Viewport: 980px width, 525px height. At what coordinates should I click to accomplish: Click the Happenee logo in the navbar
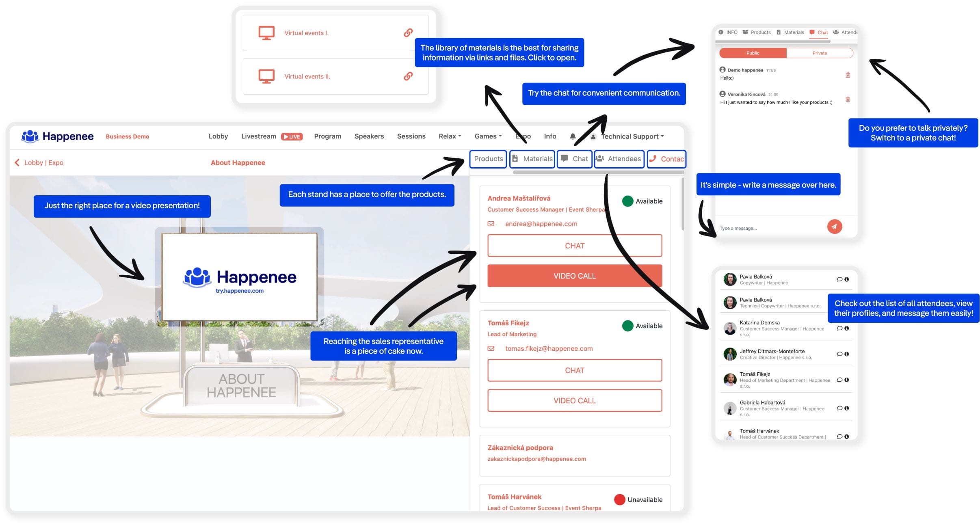(57, 136)
